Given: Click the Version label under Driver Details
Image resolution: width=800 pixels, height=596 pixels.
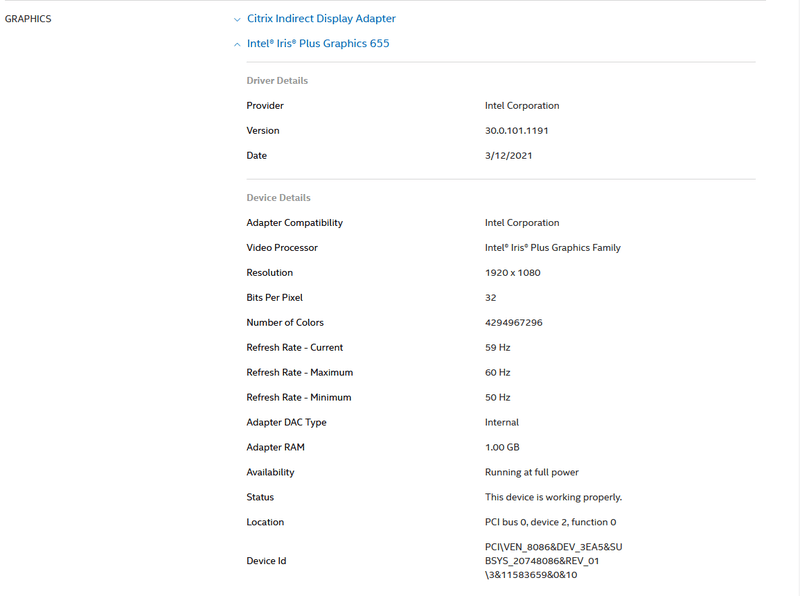Looking at the screenshot, I should [x=263, y=131].
